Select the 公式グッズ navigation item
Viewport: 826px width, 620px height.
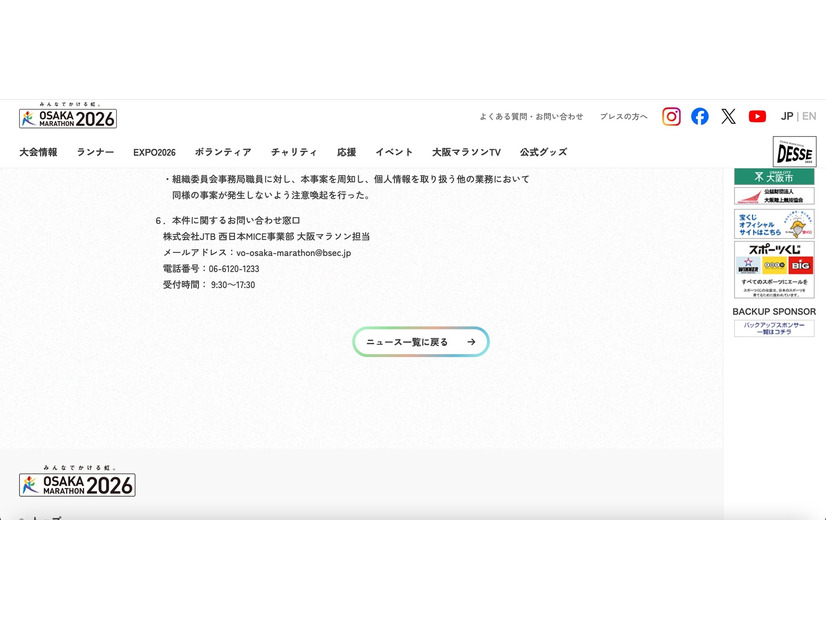[541, 152]
